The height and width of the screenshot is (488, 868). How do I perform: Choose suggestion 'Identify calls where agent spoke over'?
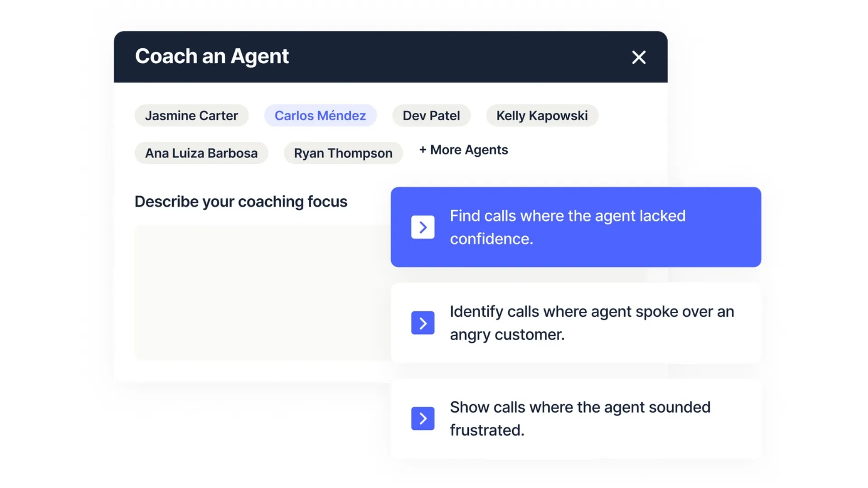[x=576, y=323]
